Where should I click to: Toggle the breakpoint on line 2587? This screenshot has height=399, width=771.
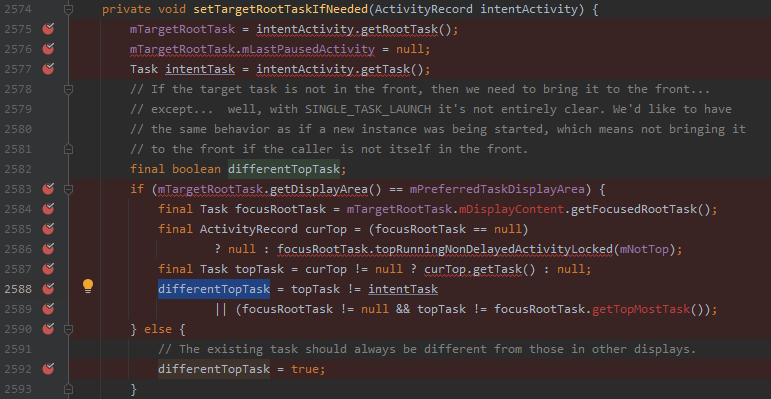coord(48,269)
